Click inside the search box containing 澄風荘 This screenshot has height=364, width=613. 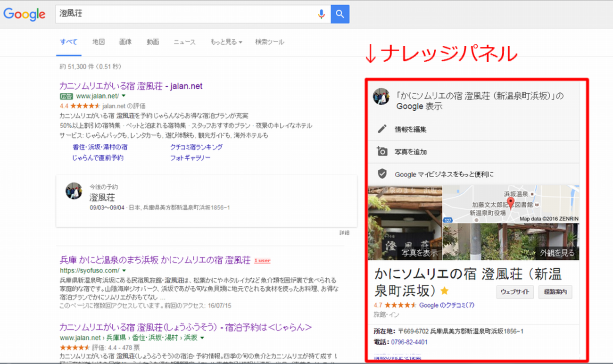click(184, 14)
